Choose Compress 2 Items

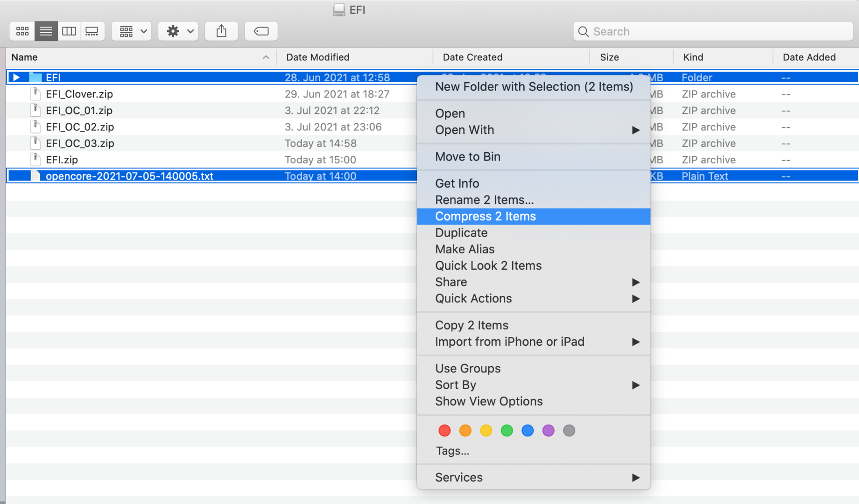pyautogui.click(x=485, y=216)
